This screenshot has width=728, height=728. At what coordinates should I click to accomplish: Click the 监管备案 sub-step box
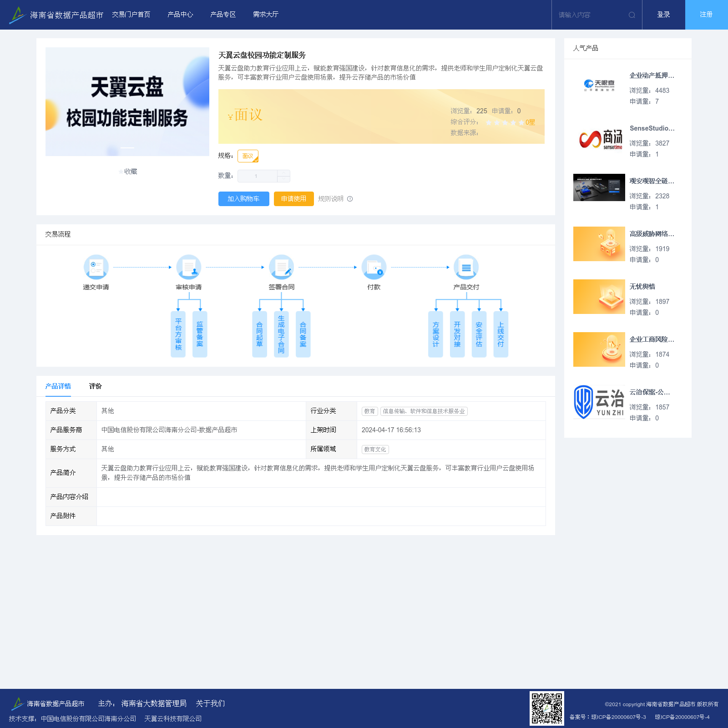pos(200,334)
